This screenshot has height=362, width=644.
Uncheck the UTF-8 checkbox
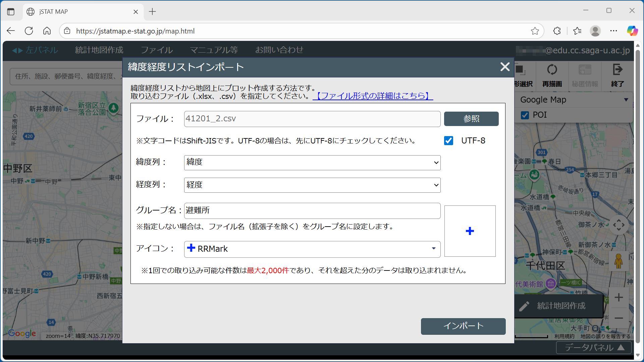coord(448,141)
